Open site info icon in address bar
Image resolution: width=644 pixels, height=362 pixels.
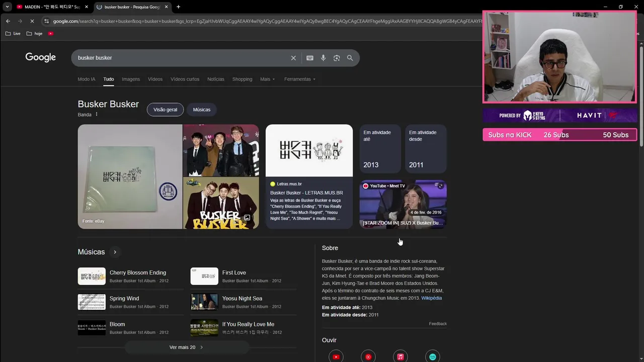tap(46, 21)
